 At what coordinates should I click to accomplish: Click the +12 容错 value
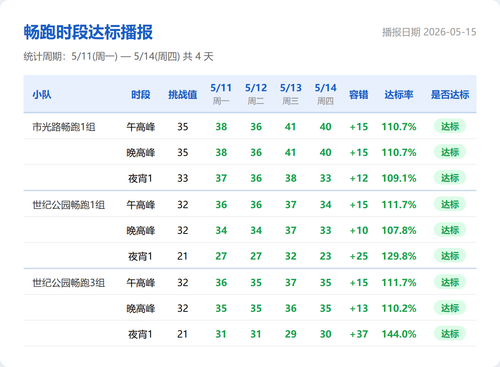click(x=359, y=178)
